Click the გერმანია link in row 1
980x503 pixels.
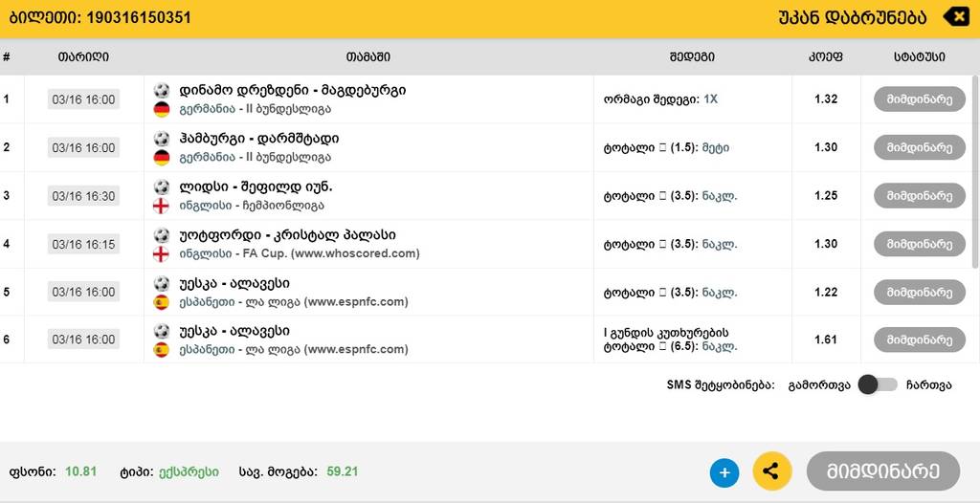208,109
